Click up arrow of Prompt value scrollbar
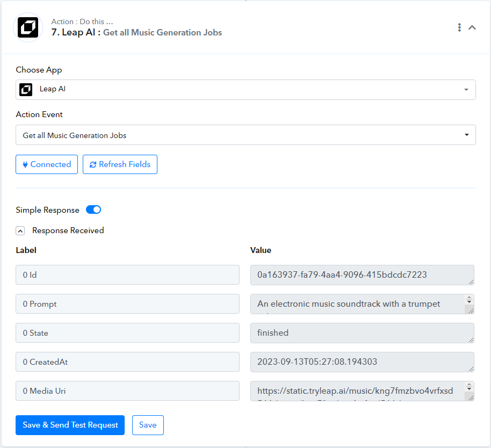This screenshot has width=491, height=448. (469, 297)
